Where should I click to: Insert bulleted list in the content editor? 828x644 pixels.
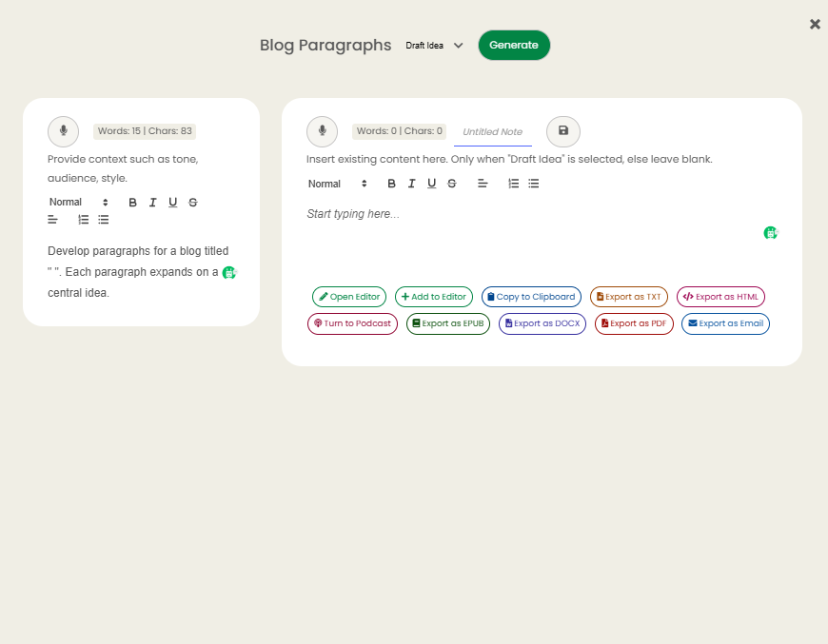point(533,184)
